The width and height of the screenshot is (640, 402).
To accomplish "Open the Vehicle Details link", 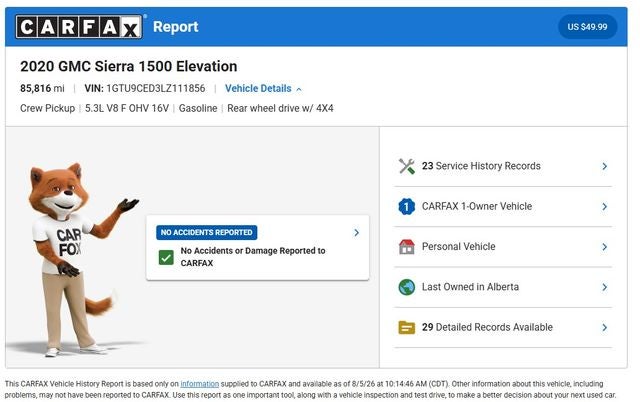I will [258, 89].
